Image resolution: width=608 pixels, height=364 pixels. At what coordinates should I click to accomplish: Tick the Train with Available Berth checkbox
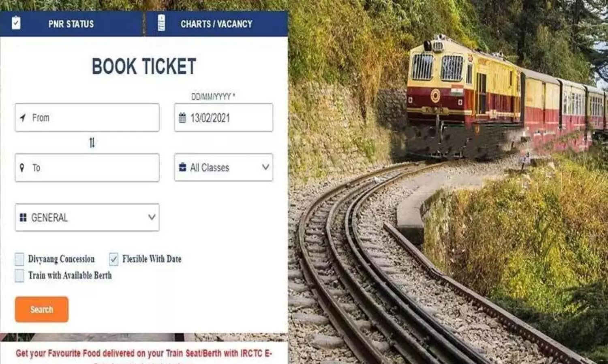click(x=19, y=276)
